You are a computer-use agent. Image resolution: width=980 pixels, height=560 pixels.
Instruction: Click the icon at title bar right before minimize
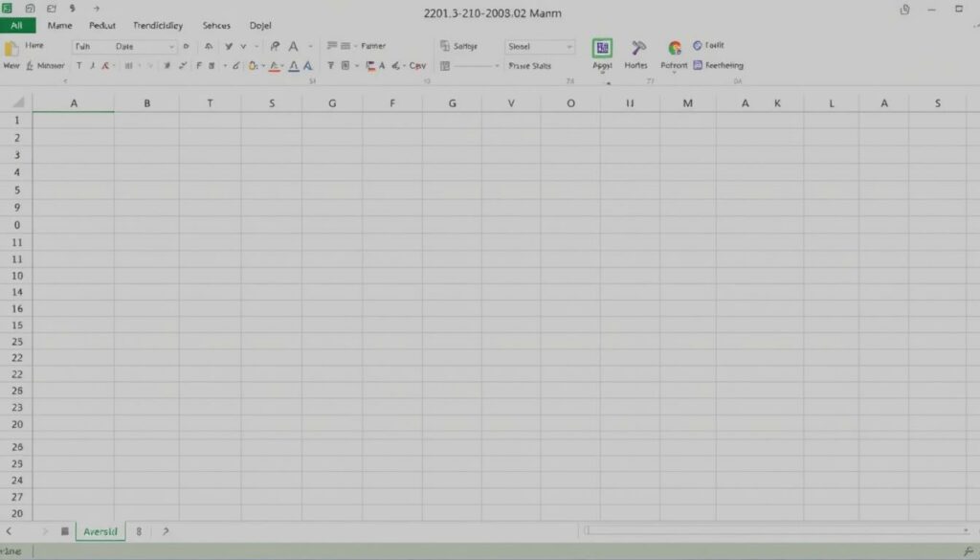click(x=904, y=10)
